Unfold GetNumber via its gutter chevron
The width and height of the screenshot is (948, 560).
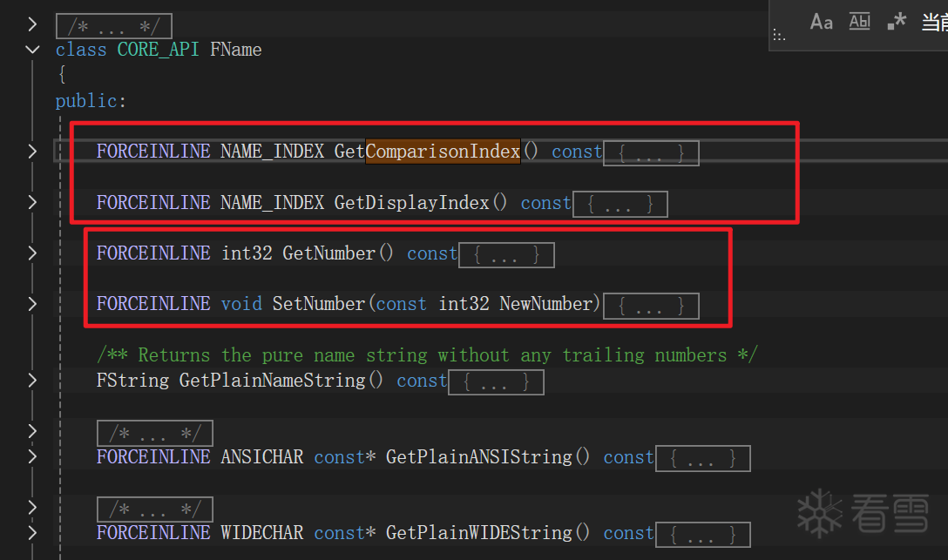(32, 253)
